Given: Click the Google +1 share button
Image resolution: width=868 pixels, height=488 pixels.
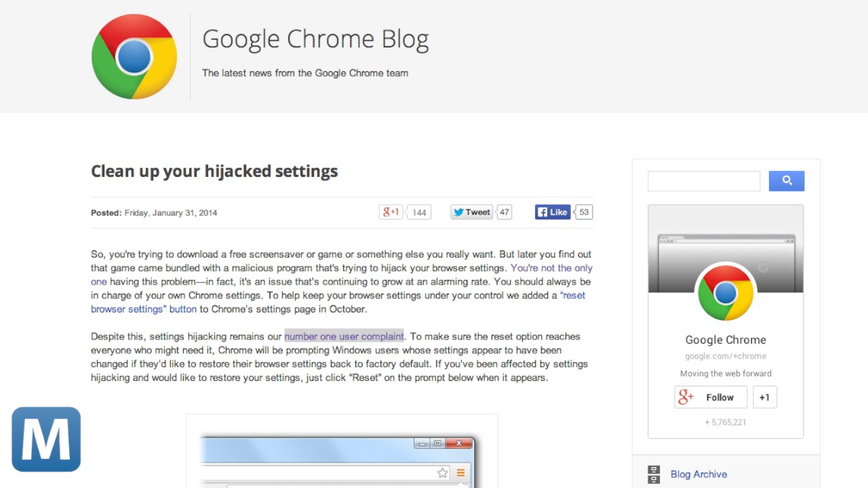Looking at the screenshot, I should pos(391,212).
